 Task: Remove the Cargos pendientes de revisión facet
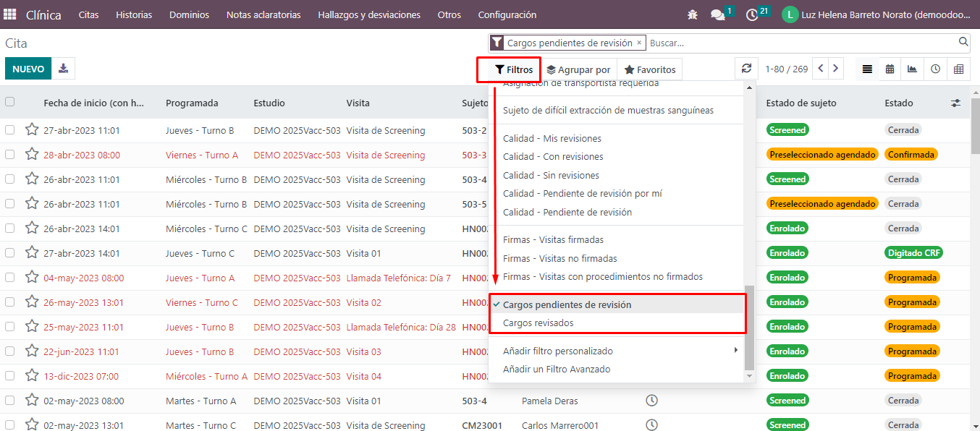point(639,43)
